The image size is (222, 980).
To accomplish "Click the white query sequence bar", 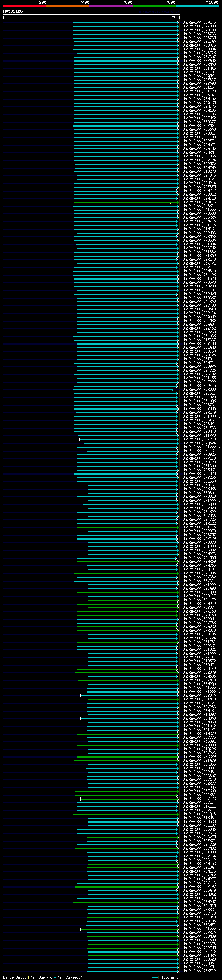I will 92,15.
